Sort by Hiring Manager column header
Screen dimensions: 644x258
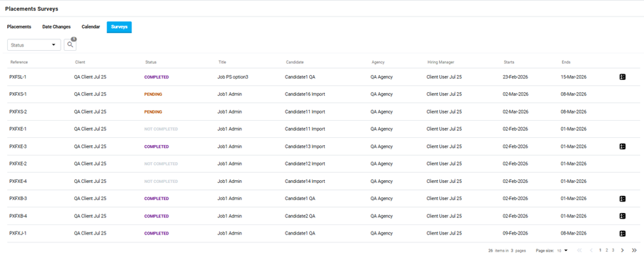pos(441,62)
